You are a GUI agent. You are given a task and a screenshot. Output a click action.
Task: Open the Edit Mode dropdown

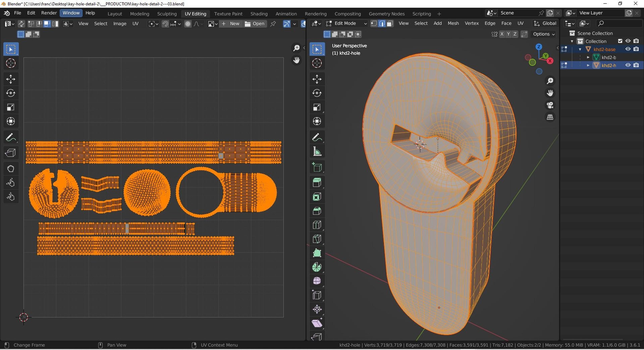coord(346,23)
